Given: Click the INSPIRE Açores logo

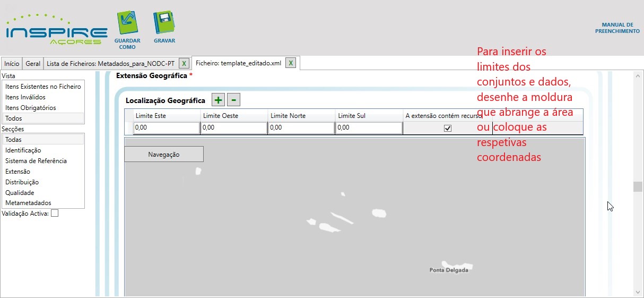Looking at the screenshot, I should pyautogui.click(x=56, y=30).
